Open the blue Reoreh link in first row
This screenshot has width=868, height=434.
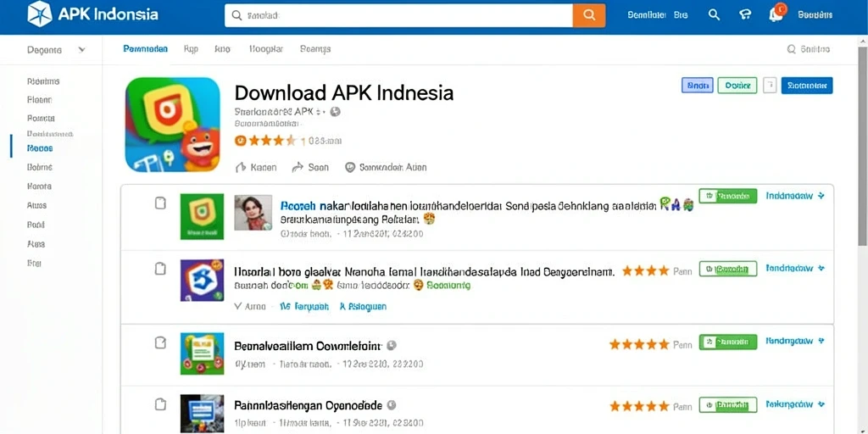click(x=298, y=207)
